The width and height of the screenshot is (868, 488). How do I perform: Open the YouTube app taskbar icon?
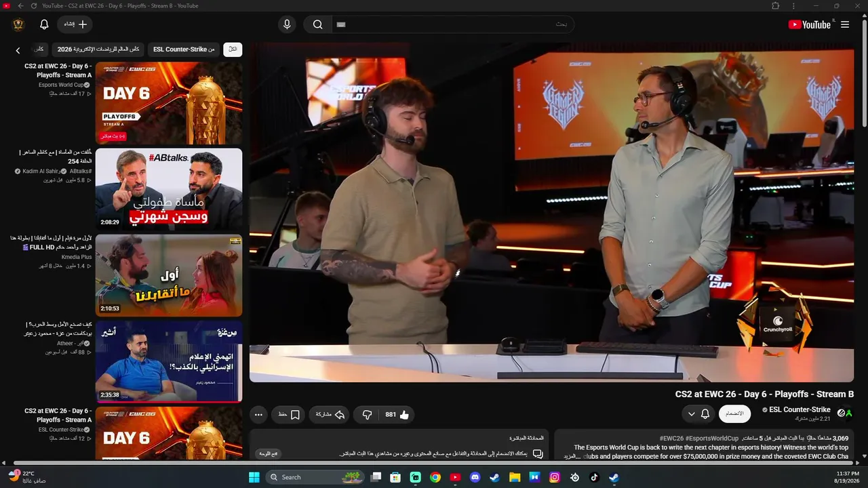click(x=455, y=477)
